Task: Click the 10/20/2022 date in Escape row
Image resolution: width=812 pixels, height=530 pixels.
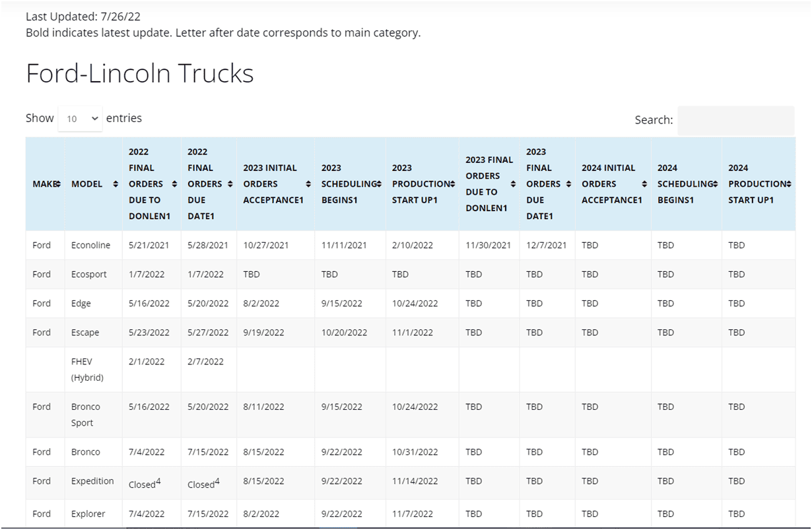Action: (x=344, y=333)
